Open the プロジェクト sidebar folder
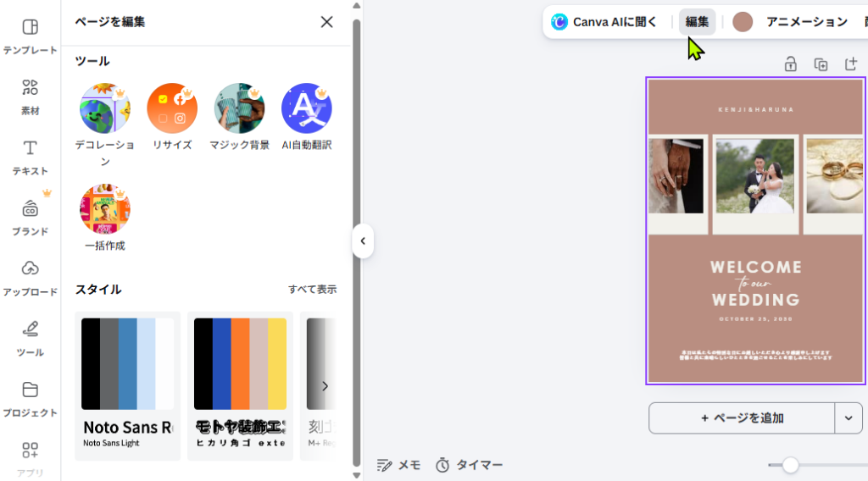868x481 pixels. pos(30,398)
